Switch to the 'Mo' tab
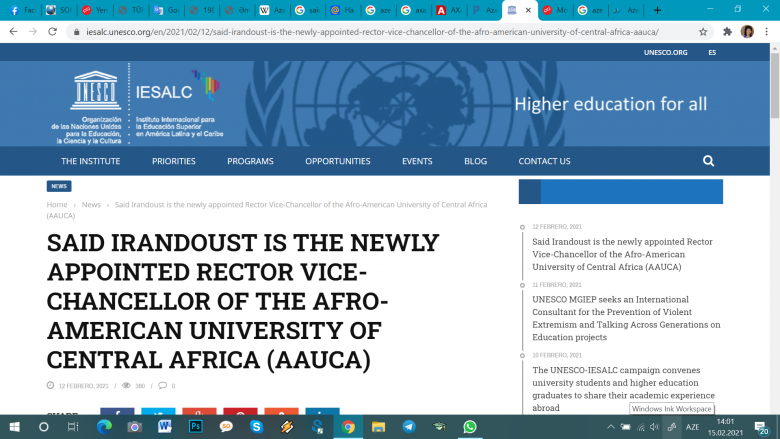 [555, 10]
